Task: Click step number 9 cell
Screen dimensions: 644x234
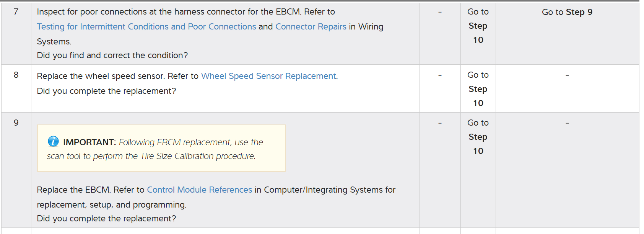Action: tap(16, 123)
